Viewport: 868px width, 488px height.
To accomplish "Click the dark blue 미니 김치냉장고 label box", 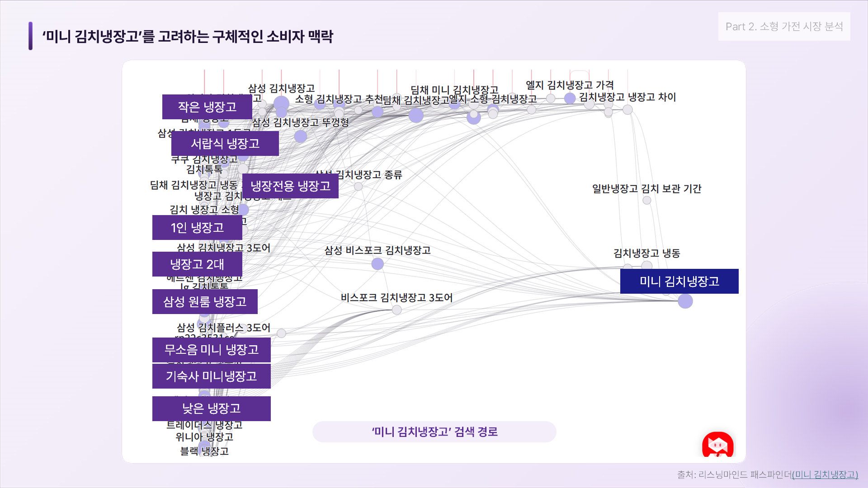I will click(679, 281).
